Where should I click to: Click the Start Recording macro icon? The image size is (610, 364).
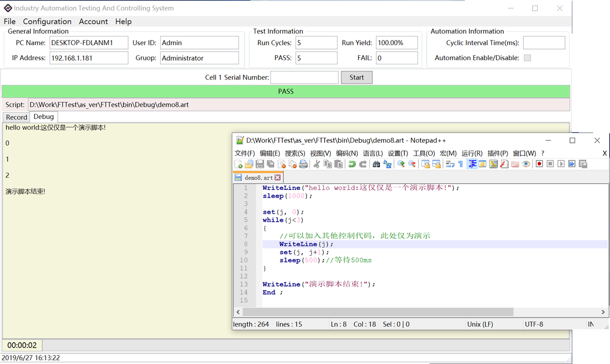click(x=539, y=164)
